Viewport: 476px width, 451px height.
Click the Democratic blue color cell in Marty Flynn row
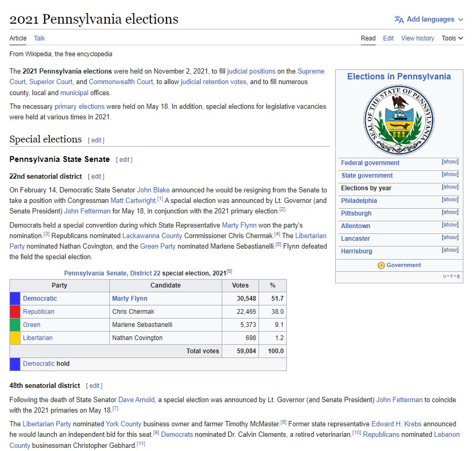[15, 299]
